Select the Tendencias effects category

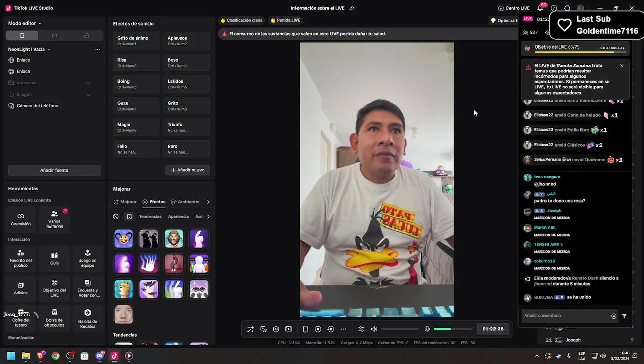point(151,217)
